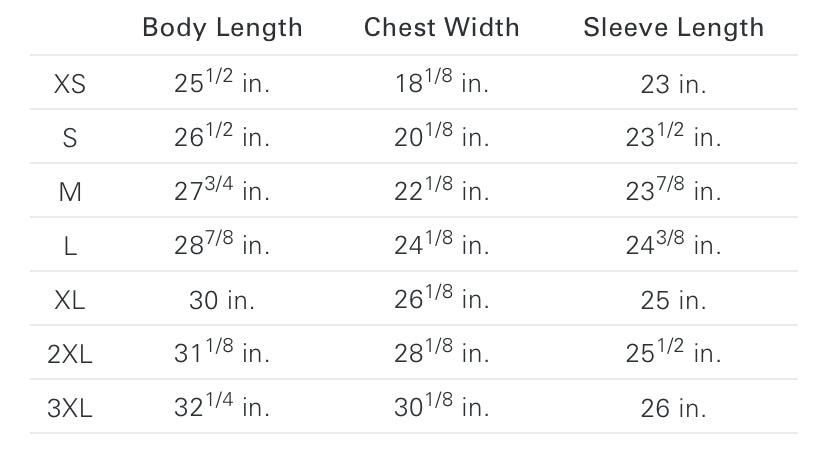Click the Body Length column header
828x450 pixels.
point(222,27)
